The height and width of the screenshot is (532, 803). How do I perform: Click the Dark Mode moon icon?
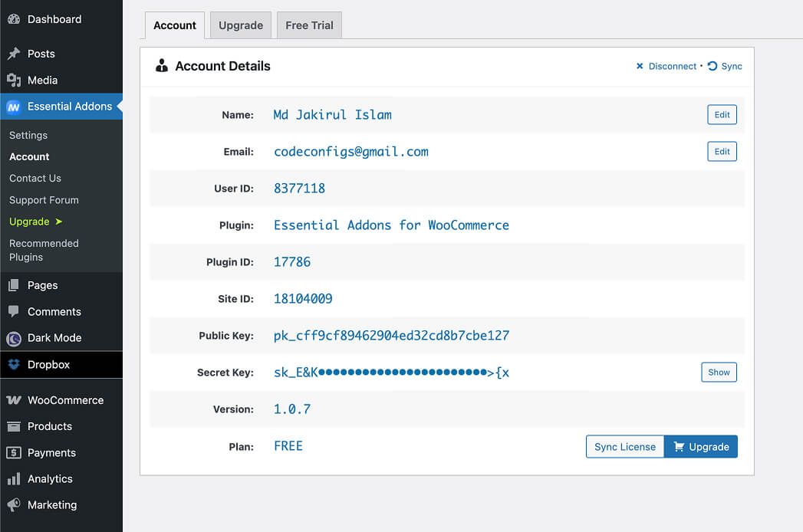14,338
